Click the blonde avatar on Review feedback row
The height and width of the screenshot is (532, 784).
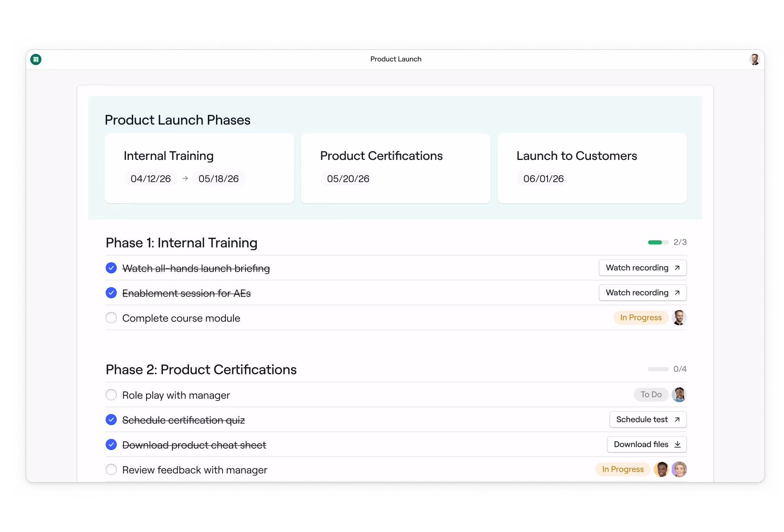(x=679, y=469)
